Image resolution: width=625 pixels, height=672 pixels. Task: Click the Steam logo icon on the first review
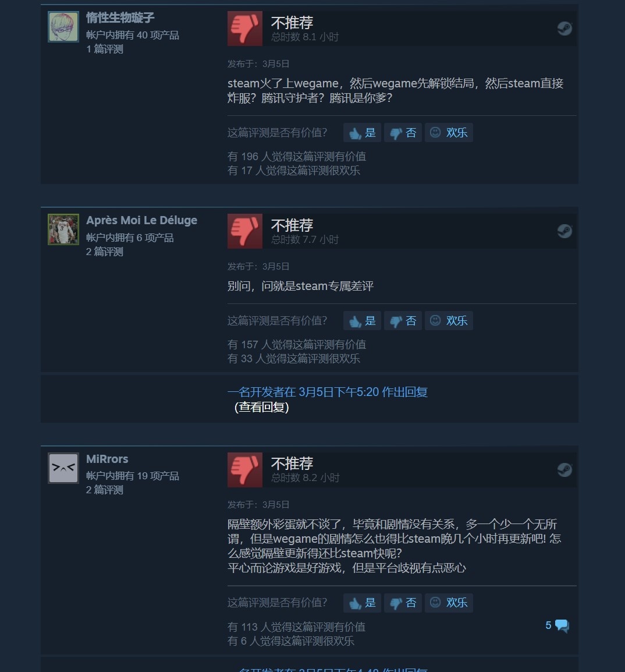[564, 29]
